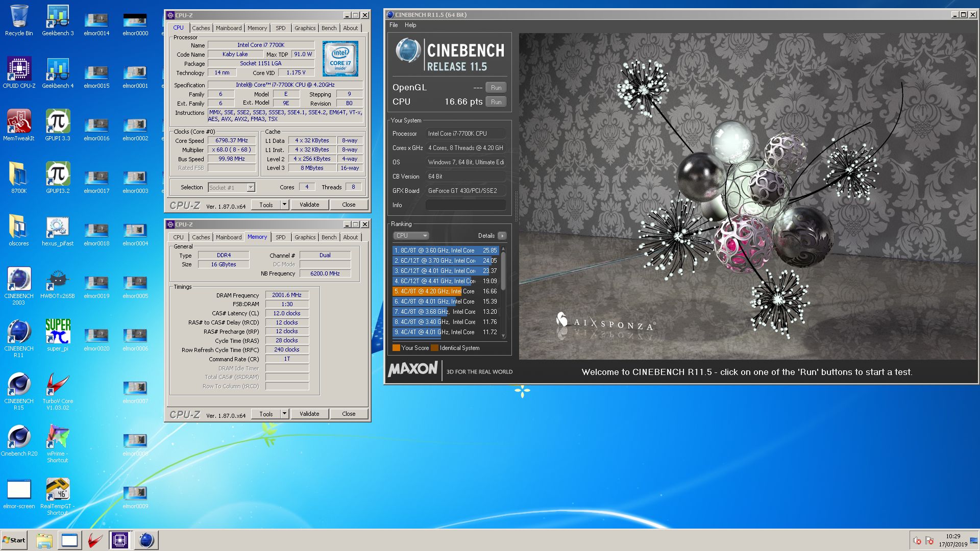
Task: Click Close button in bottom CPU-Z window
Action: (x=349, y=414)
